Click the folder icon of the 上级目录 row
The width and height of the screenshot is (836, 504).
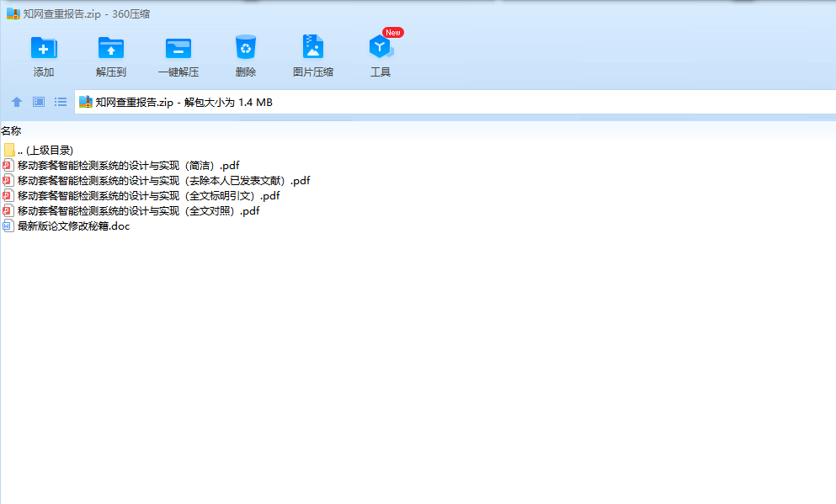point(8,150)
